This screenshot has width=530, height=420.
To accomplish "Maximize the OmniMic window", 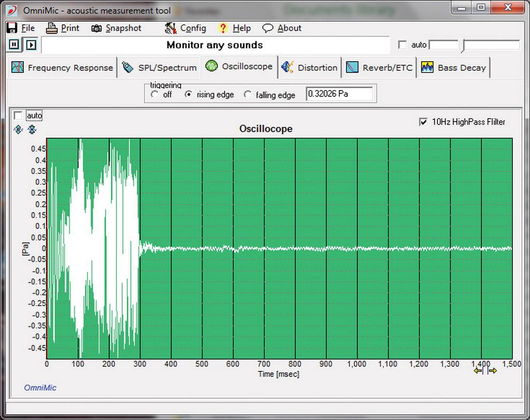I will point(481,7).
